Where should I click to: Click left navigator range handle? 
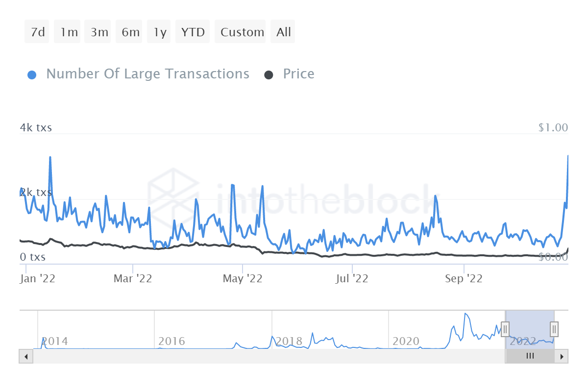pyautogui.click(x=505, y=328)
